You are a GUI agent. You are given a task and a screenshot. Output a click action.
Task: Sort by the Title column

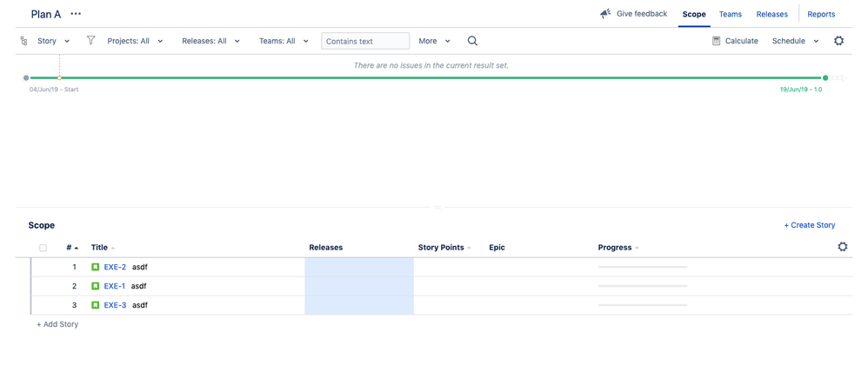click(103, 248)
